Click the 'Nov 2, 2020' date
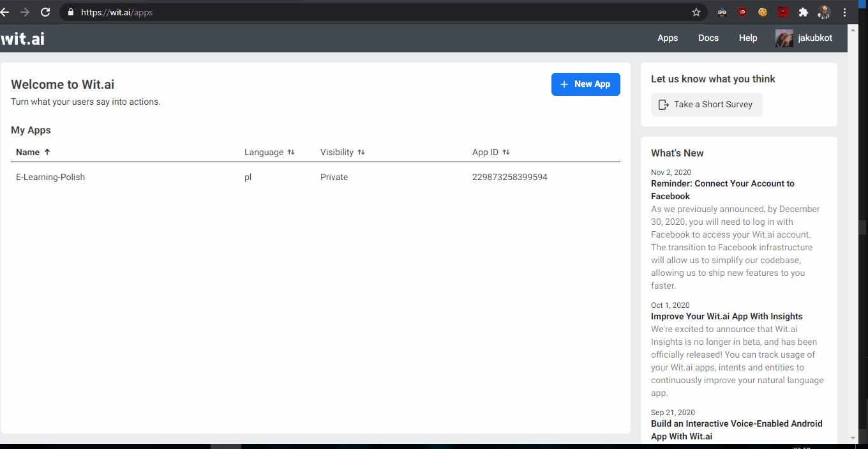Image resolution: width=868 pixels, height=449 pixels. tap(671, 172)
